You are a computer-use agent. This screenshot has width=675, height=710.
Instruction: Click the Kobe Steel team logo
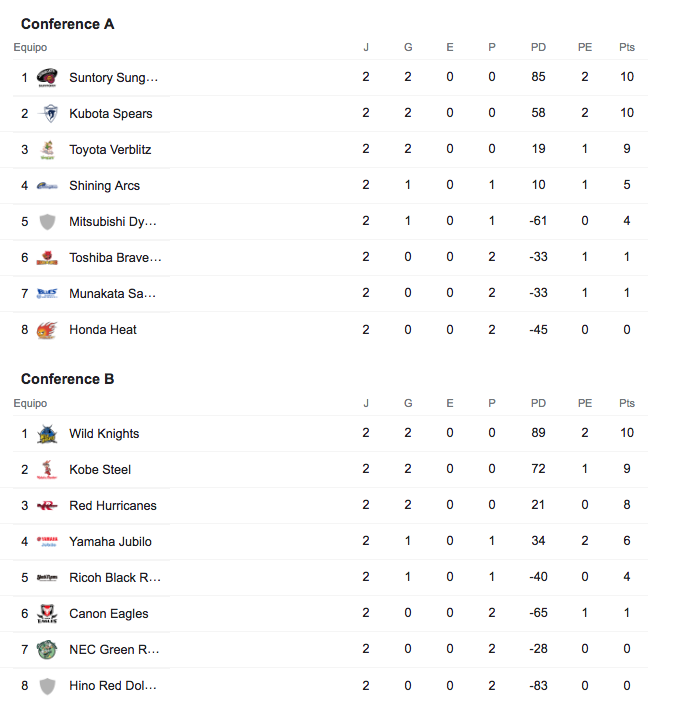pyautogui.click(x=47, y=470)
